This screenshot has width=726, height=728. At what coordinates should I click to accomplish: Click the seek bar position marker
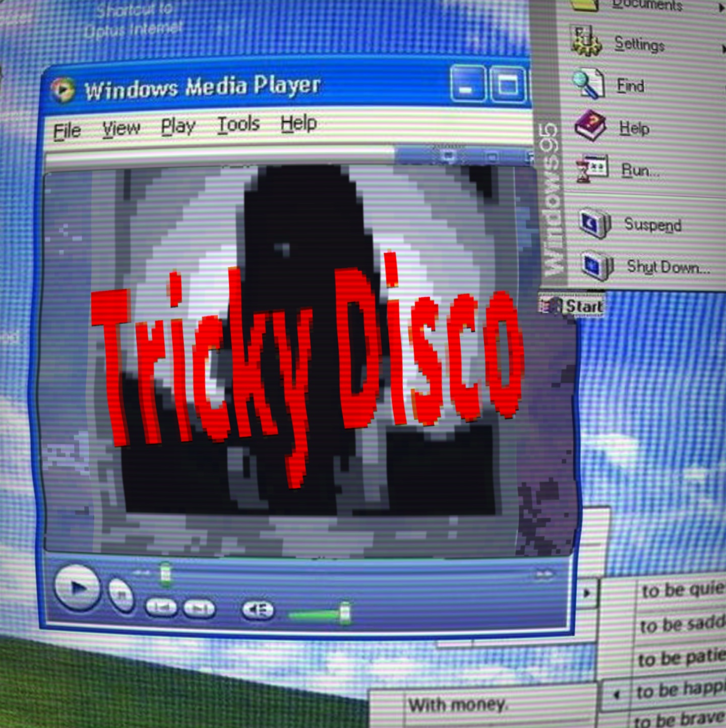click(165, 574)
